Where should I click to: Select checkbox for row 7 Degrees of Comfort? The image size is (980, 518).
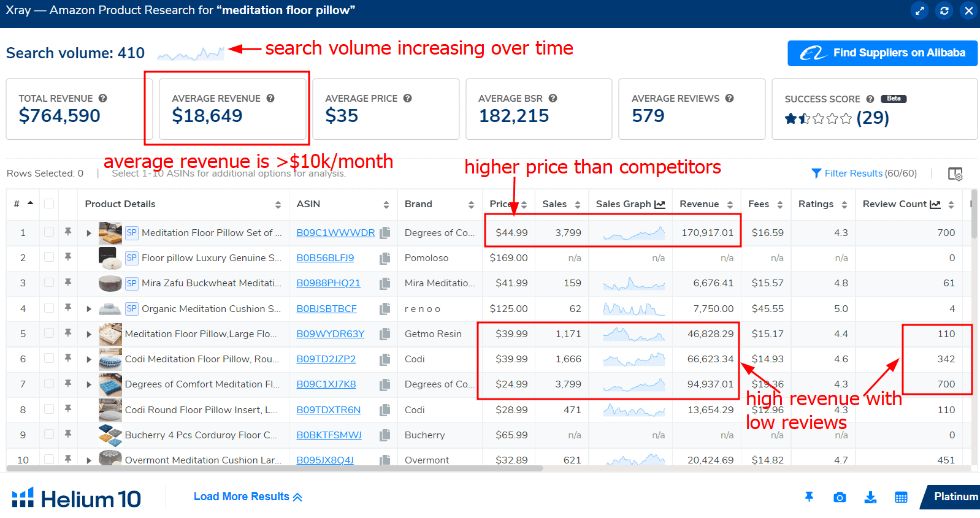click(x=49, y=383)
